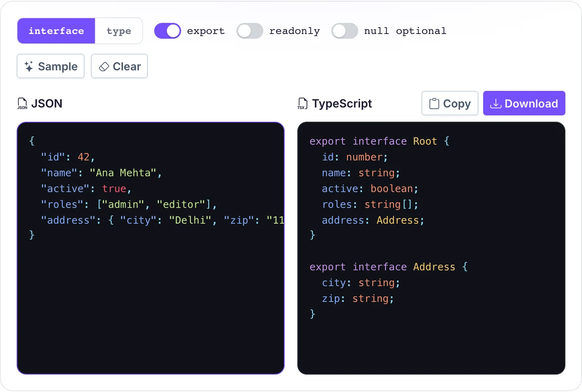Click 'name: string;' in output
This screenshot has height=392, width=582.
[361, 173]
